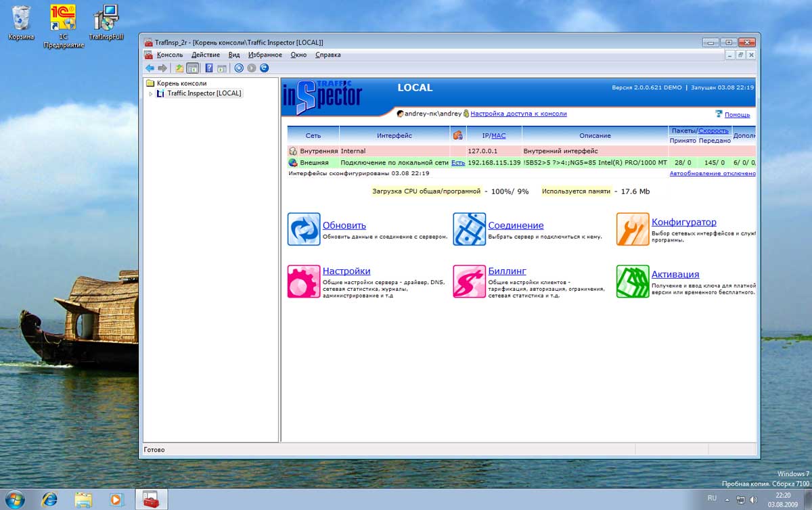The height and width of the screenshot is (510, 812).
Task: Click the Настройка доступа к консоли link
Action: (518, 114)
